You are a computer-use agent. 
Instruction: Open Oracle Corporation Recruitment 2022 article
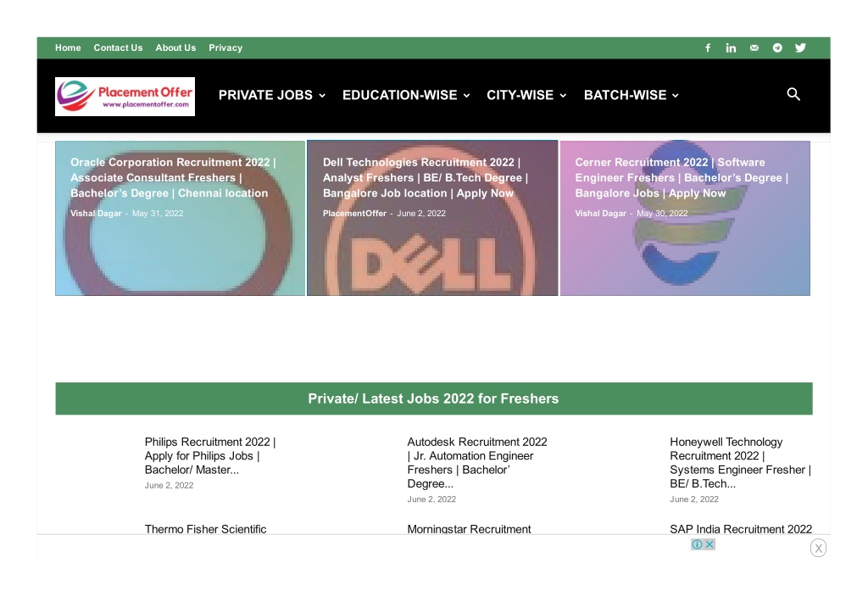[x=173, y=178]
